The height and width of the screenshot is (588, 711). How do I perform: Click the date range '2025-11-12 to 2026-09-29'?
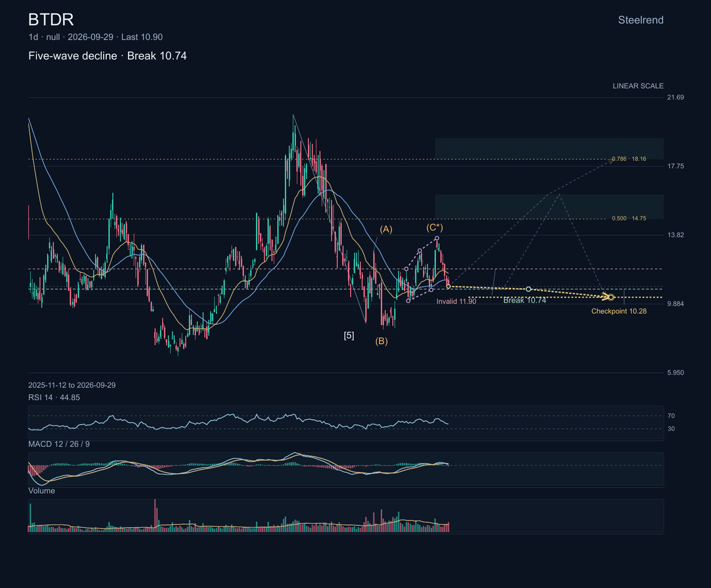click(x=72, y=385)
